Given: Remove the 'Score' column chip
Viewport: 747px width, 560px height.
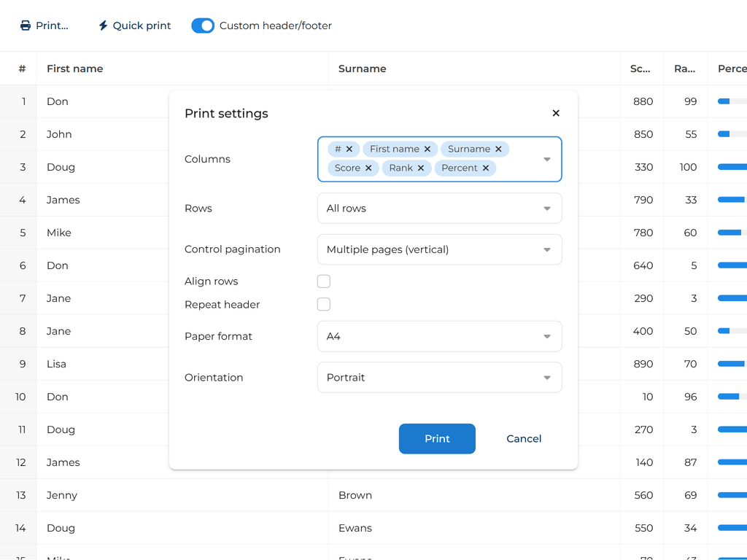Looking at the screenshot, I should click(368, 168).
